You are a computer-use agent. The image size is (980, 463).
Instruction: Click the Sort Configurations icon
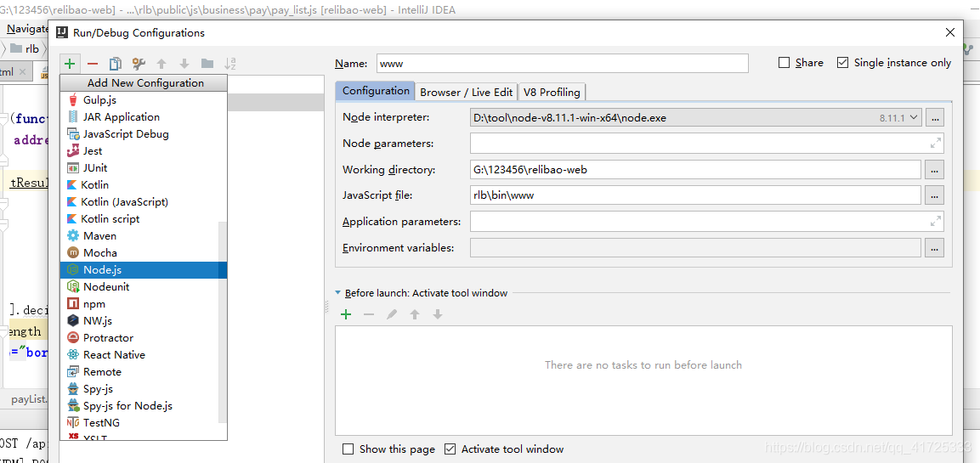229,64
